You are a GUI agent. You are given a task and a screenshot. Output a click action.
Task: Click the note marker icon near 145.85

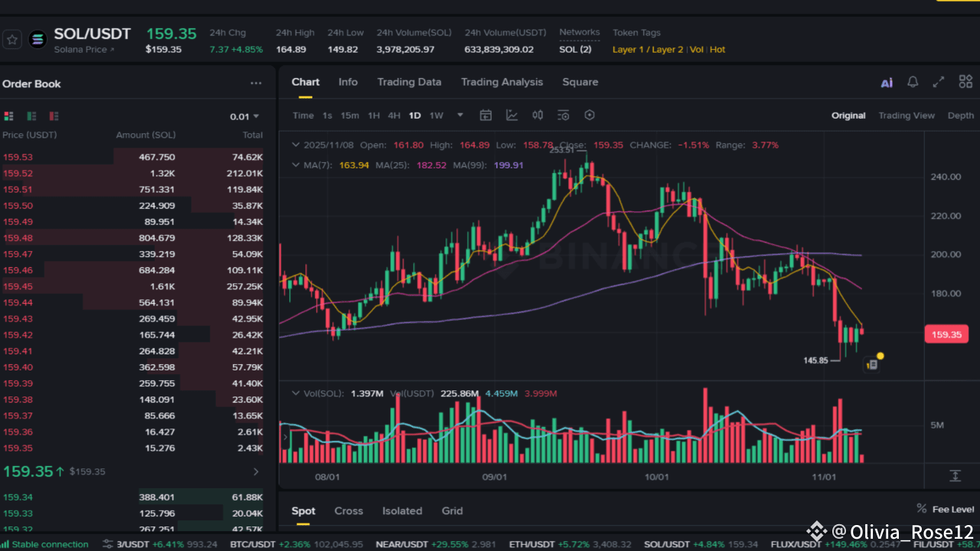[871, 365]
